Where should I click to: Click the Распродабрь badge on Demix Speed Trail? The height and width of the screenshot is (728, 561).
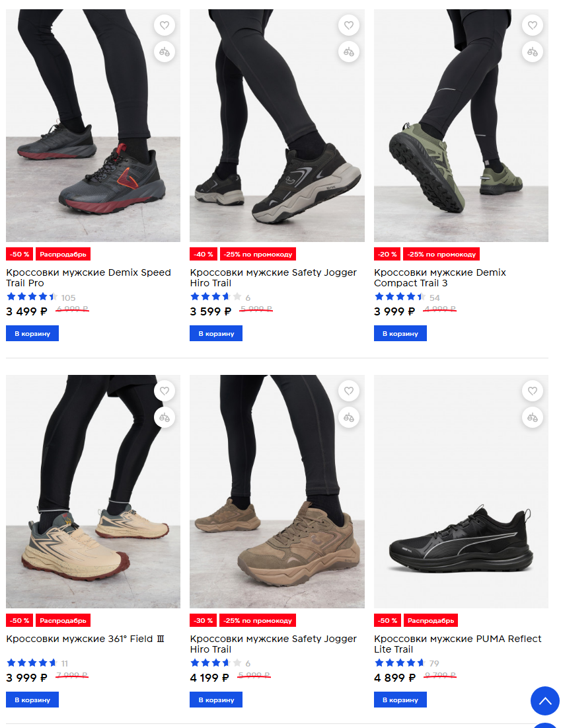click(63, 254)
